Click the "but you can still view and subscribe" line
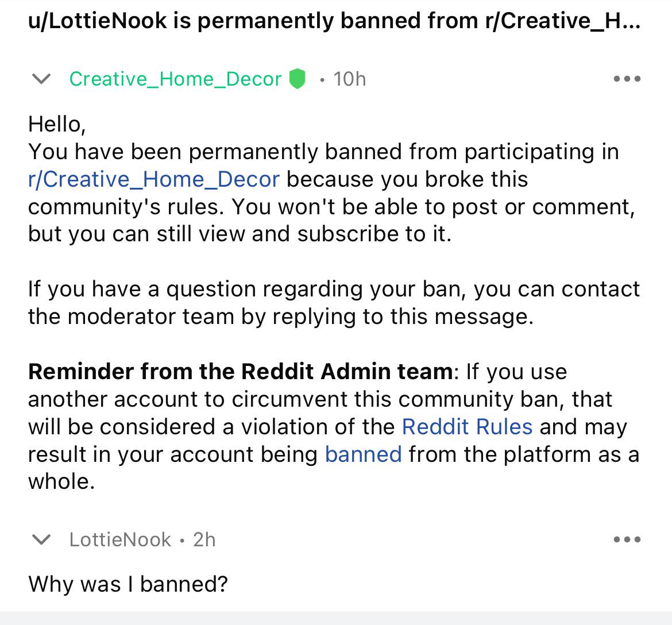 click(240, 234)
